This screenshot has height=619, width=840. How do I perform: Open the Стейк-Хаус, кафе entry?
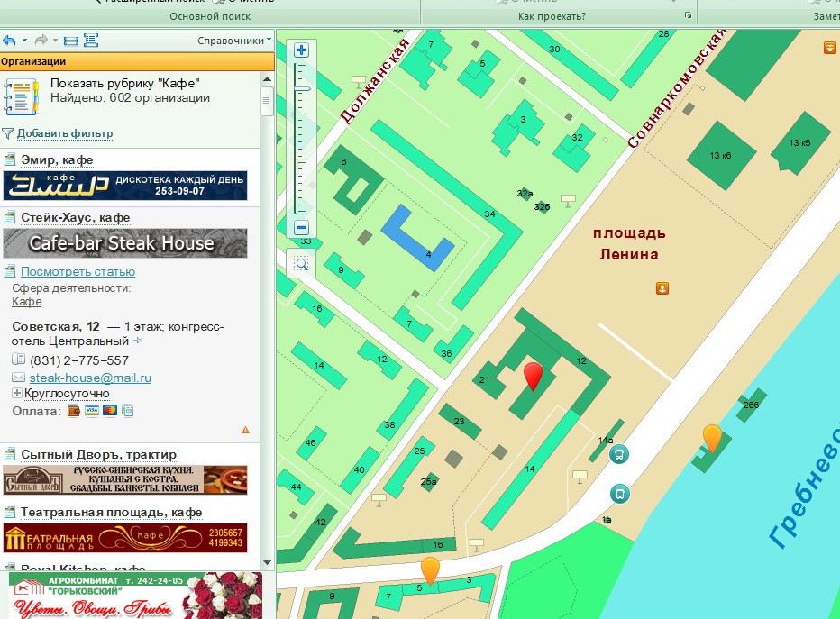pyautogui.click(x=76, y=217)
